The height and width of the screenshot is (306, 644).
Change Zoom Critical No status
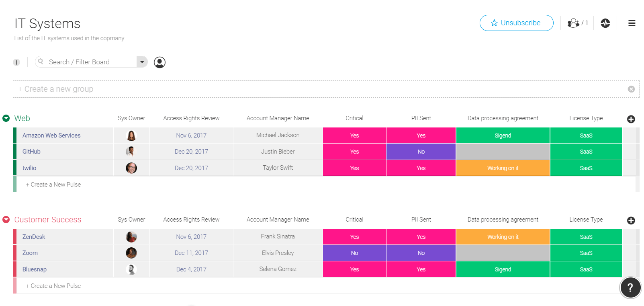tap(354, 253)
